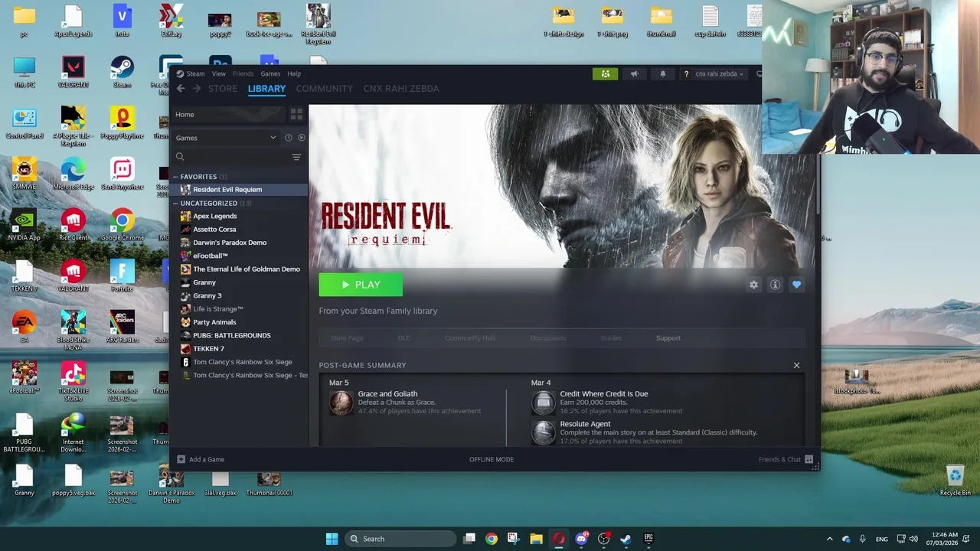Open Epic Games from taskbar
The width and height of the screenshot is (980, 551).
coord(648,539)
